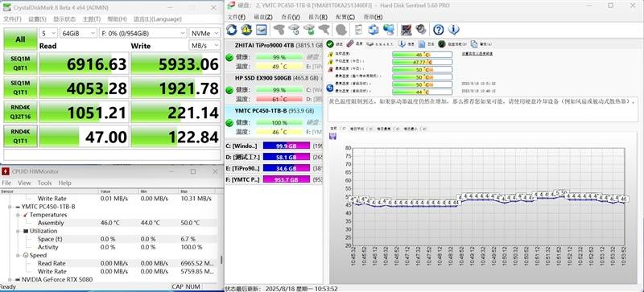Collapse the YMTC PC450-1TB-B tree node
Image resolution: width=644 pixels, height=292 pixels.
tap(10, 207)
